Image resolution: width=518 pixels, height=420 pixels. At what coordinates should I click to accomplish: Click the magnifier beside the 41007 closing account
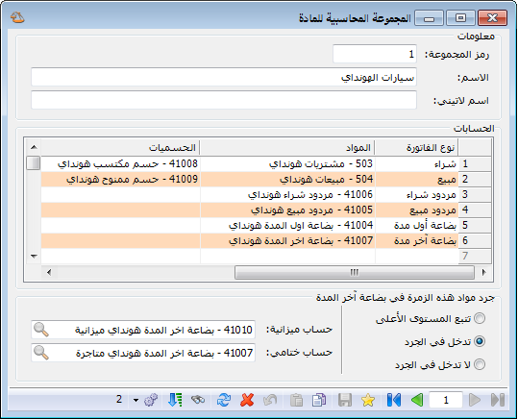(41, 353)
